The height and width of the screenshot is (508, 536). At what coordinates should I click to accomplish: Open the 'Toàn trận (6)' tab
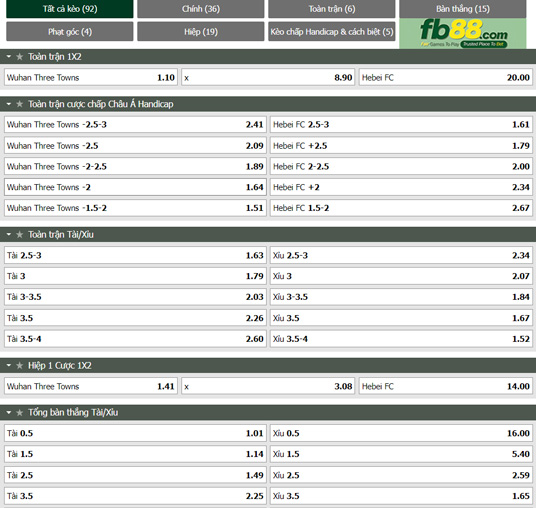point(332,9)
